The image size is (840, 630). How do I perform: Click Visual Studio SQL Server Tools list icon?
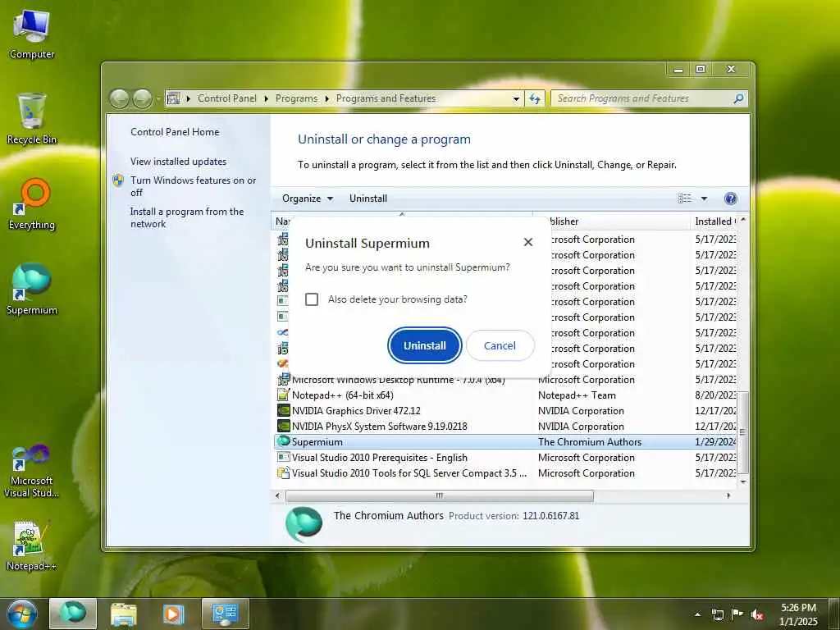click(283, 473)
